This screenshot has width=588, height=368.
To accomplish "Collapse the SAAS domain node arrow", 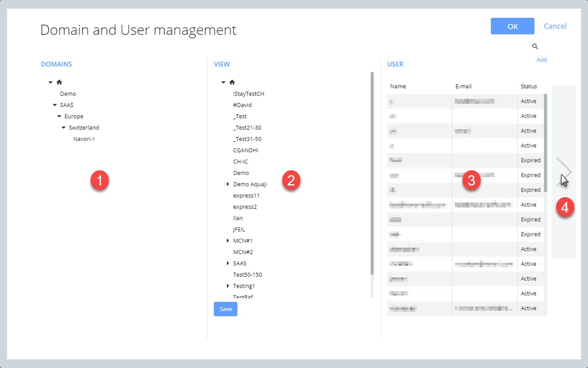I will pos(55,105).
